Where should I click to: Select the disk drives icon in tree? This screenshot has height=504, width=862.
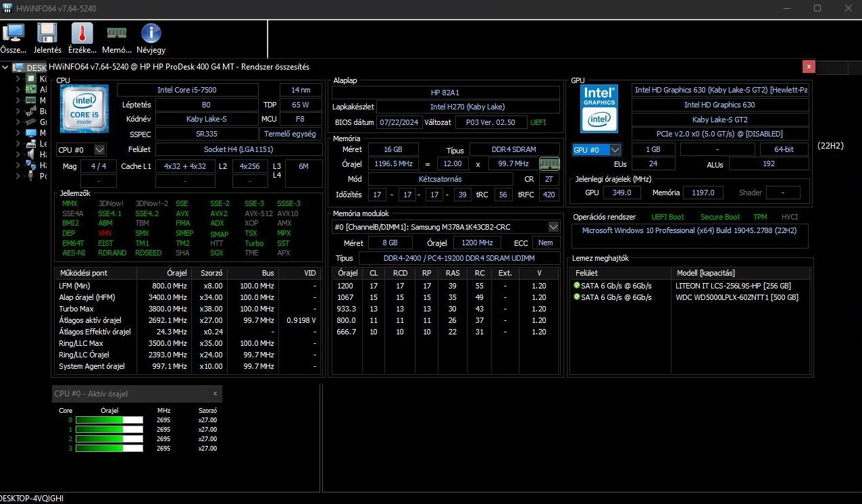pos(31,143)
